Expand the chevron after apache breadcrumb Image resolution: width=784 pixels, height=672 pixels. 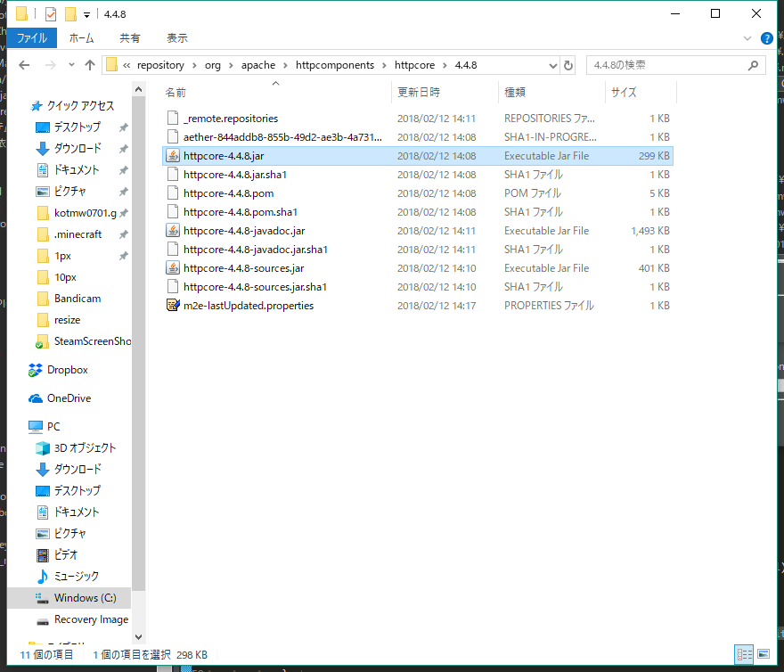pos(285,65)
